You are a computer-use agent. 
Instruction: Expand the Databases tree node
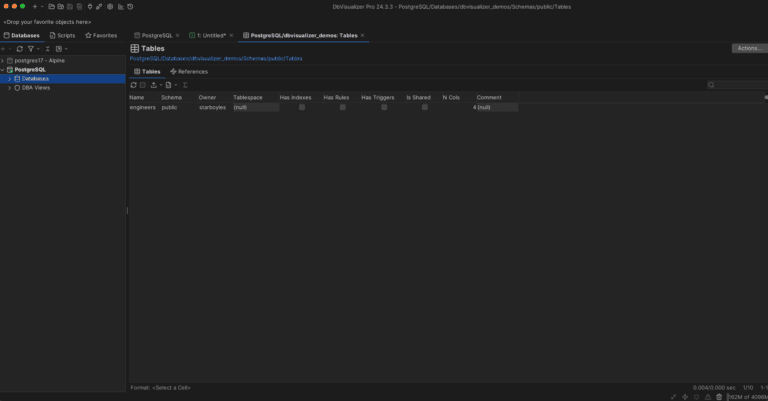(9, 79)
